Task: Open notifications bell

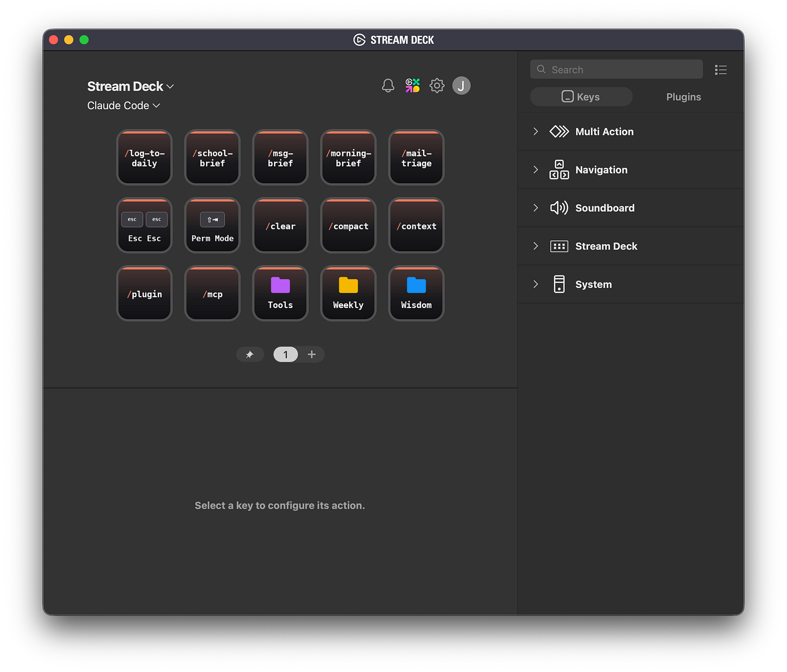Action: pos(388,85)
